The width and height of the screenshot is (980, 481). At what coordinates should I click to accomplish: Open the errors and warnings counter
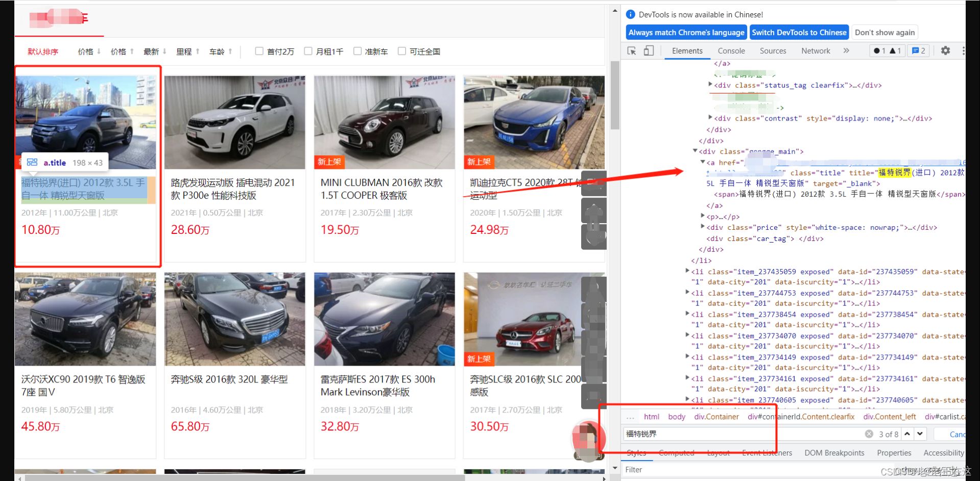pos(887,51)
